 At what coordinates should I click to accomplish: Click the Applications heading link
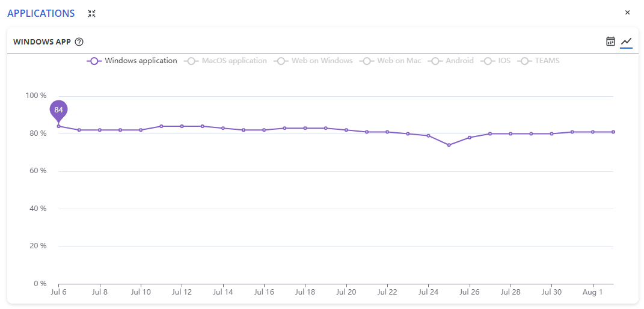41,13
